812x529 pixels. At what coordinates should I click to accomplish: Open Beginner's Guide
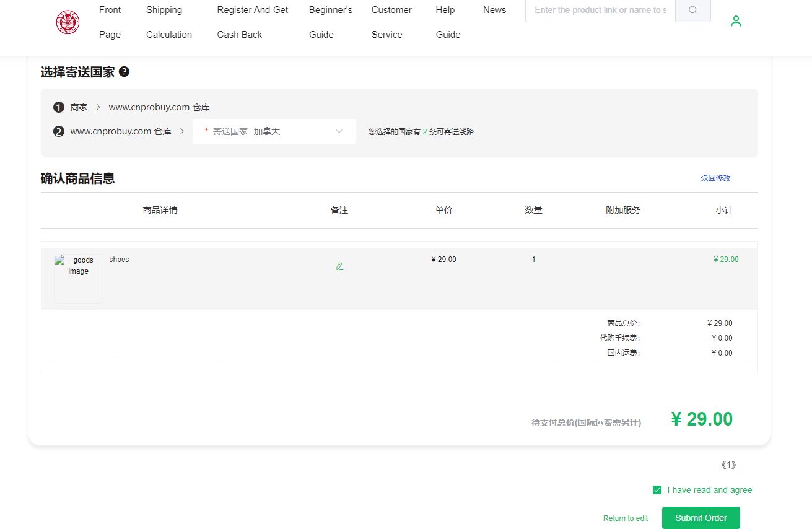(331, 22)
